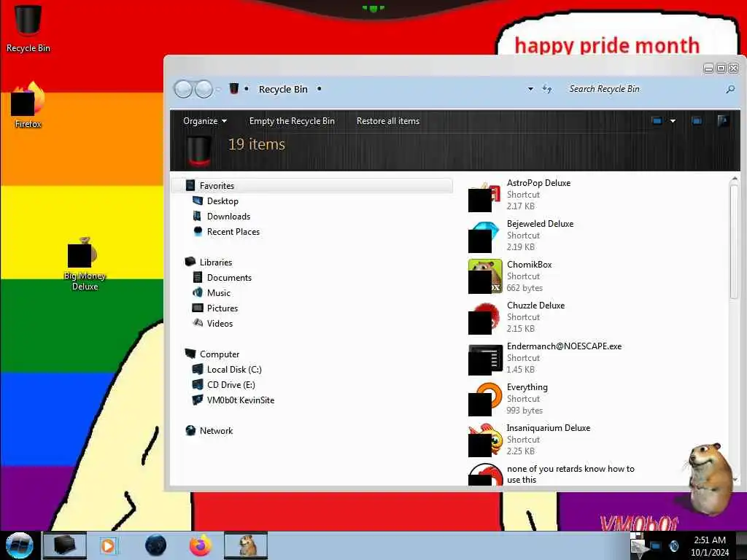
Task: Click the scroll up arrow of file list
Action: click(x=734, y=179)
